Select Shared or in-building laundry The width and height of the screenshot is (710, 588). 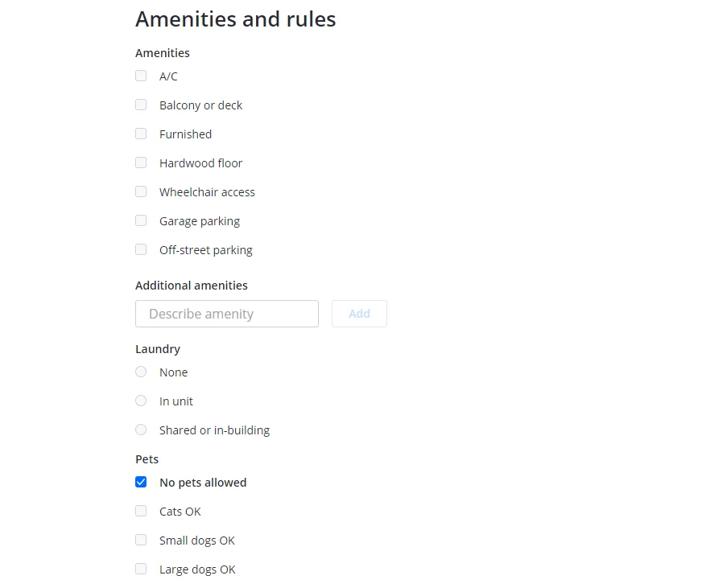(141, 430)
